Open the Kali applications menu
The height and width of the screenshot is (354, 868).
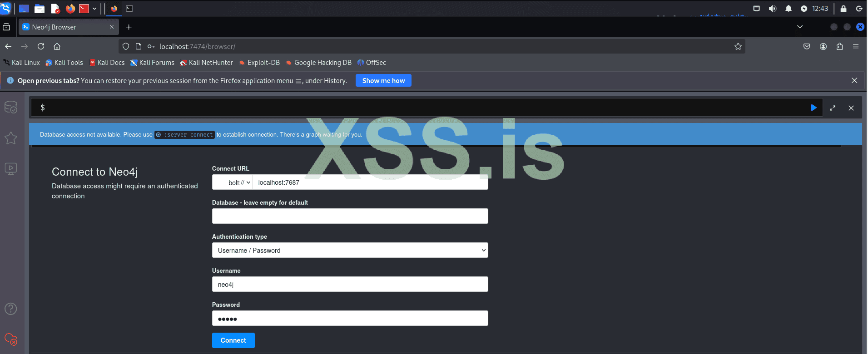pos(5,8)
